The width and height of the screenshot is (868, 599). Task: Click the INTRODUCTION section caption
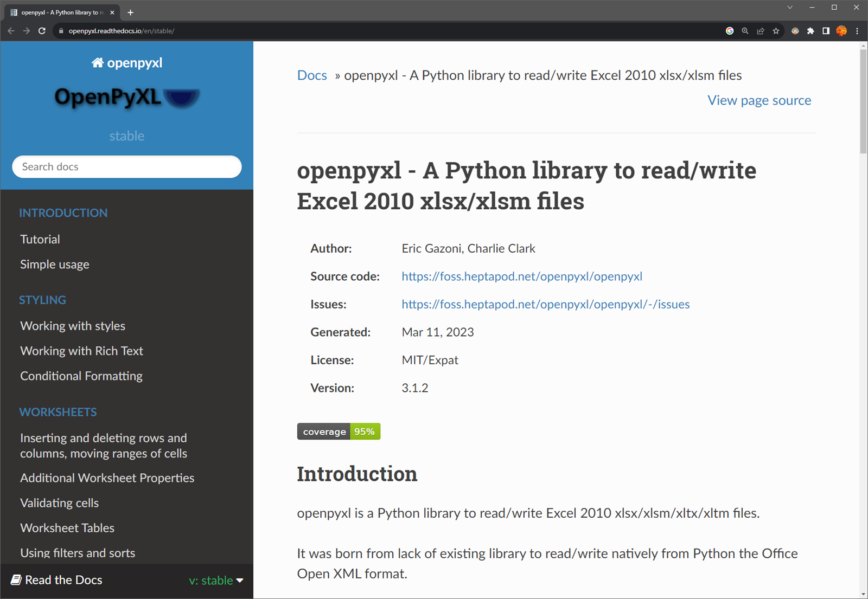point(63,213)
